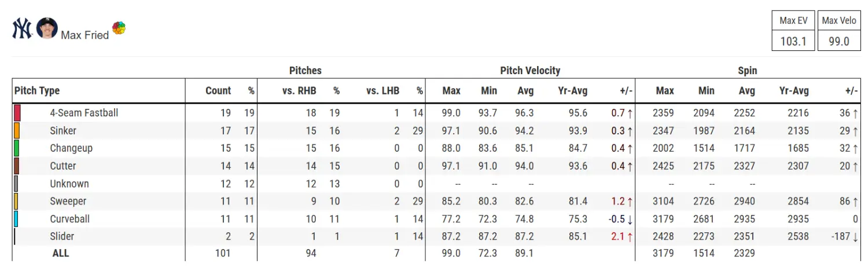
Task: Sort by vs. RHB column header
Action: (299, 91)
